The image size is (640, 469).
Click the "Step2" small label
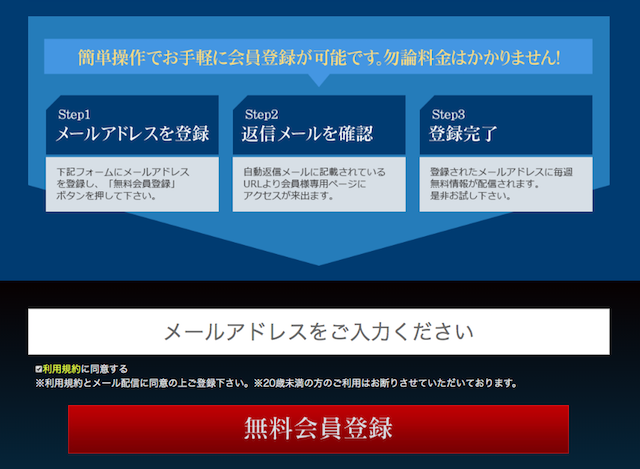click(x=261, y=114)
